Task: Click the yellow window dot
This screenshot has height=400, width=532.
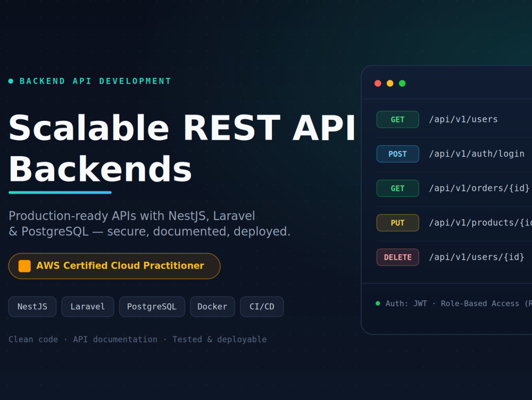Action: (x=390, y=83)
